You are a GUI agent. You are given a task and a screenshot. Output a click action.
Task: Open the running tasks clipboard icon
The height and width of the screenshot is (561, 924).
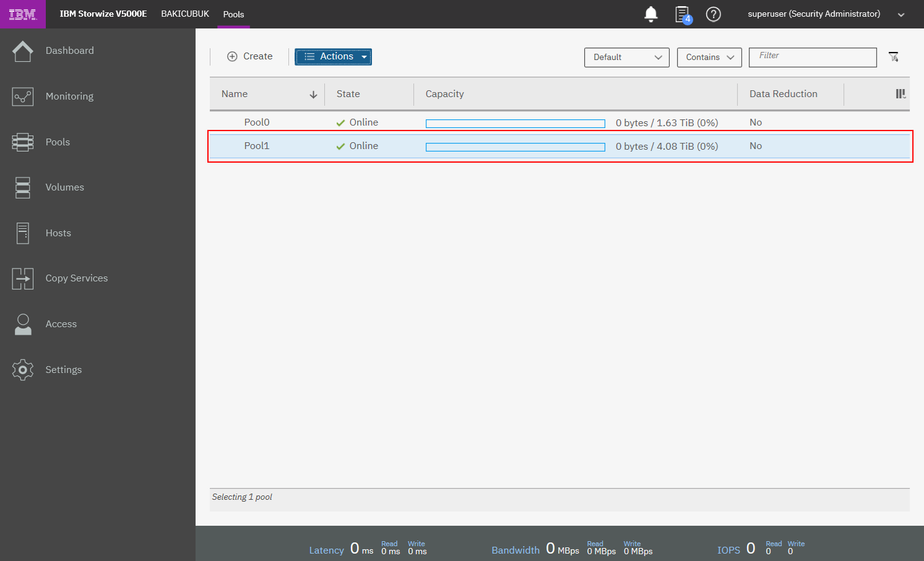point(683,14)
